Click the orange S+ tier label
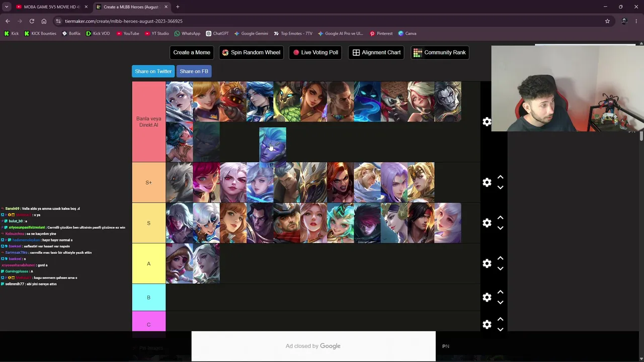Screen dimensions: 644x362 [148, 183]
